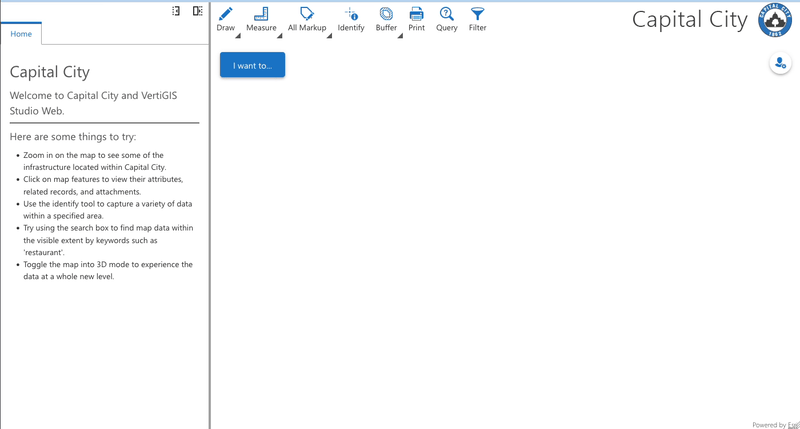This screenshot has height=429, width=800.
Task: Click the left panel collapse icon
Action: [176, 11]
